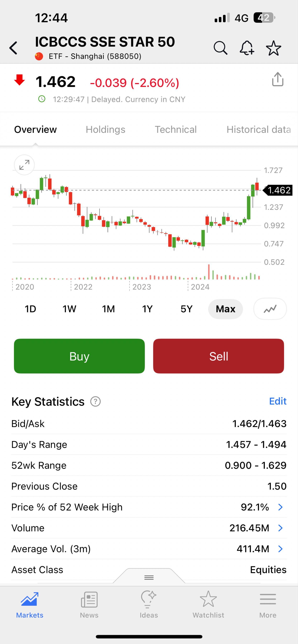298x644 pixels.
Task: Add a price alert with bell icon
Action: point(247,48)
